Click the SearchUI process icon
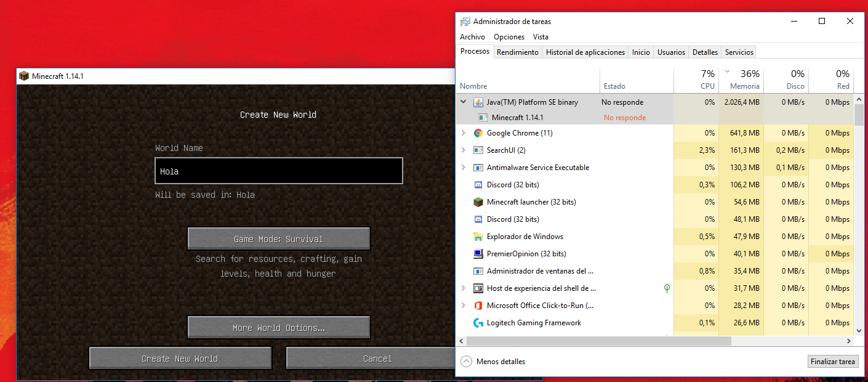Screen dimensions: 868x382 (x=478, y=150)
